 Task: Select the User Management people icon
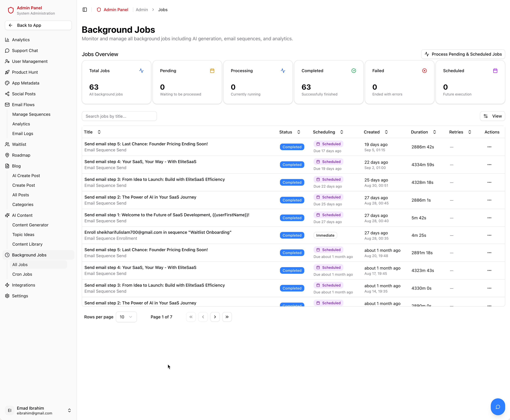tap(7, 61)
